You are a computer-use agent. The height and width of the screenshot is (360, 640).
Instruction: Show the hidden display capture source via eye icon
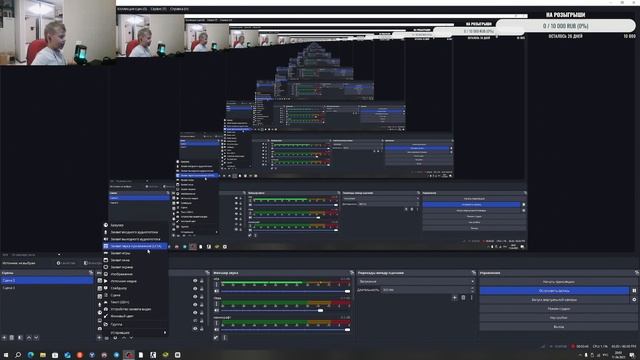coord(195,320)
